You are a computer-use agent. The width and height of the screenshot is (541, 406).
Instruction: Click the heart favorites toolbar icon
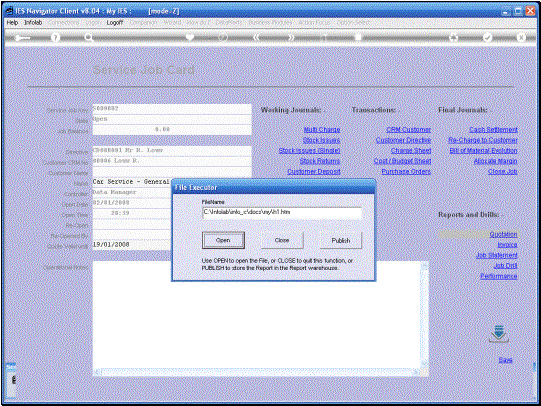pos(190,37)
